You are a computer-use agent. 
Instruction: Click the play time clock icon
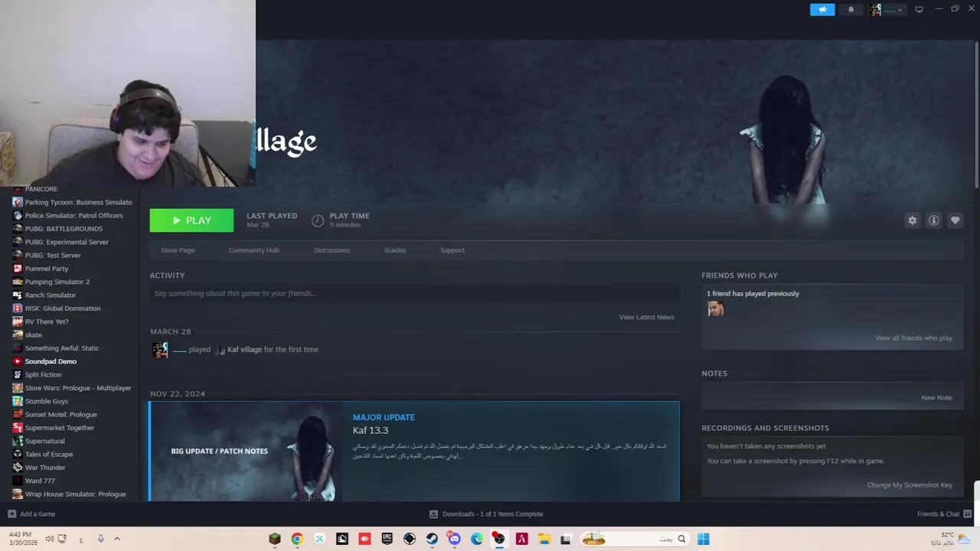(x=318, y=220)
